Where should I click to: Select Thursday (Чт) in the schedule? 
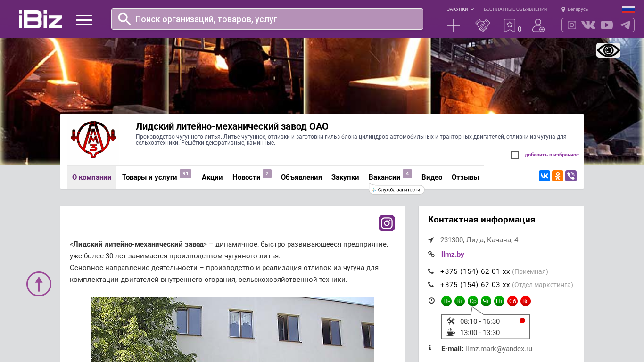[486, 301]
